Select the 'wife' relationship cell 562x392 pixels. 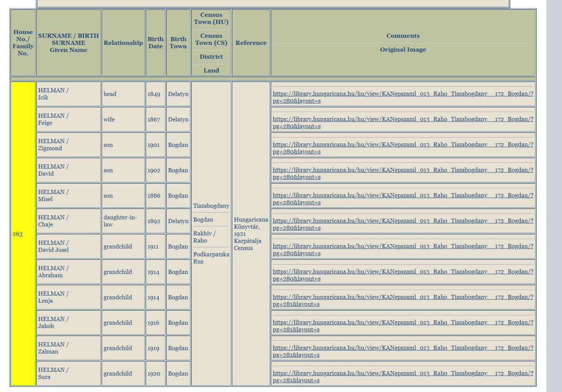pos(123,120)
